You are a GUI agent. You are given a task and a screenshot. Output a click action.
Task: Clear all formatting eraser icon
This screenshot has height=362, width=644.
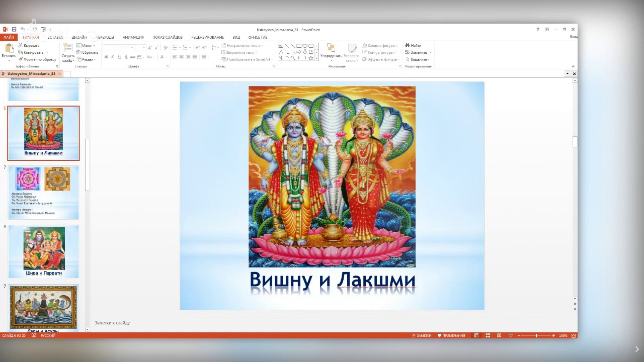pos(165,48)
